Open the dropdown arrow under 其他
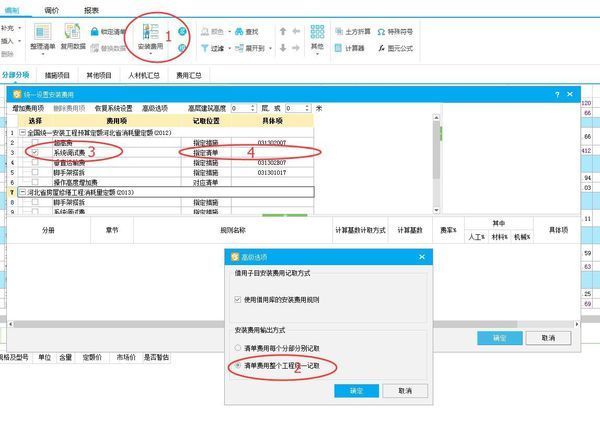600x422 pixels. coord(317,54)
